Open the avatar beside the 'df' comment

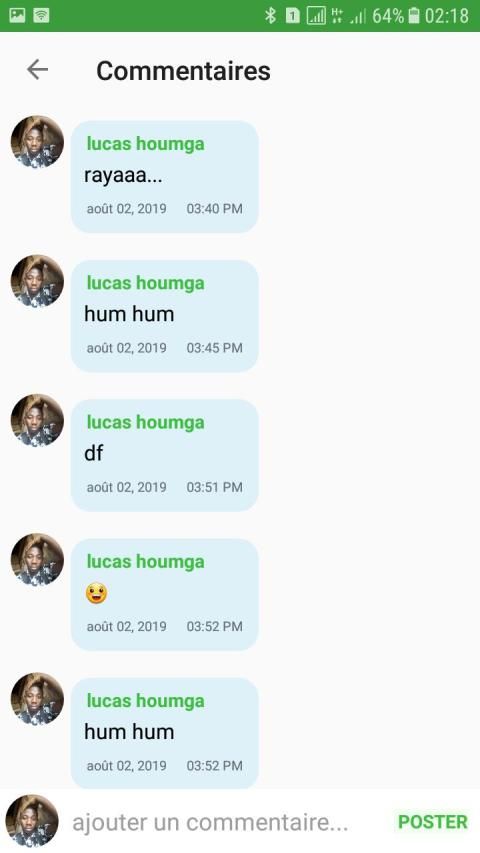click(37, 420)
